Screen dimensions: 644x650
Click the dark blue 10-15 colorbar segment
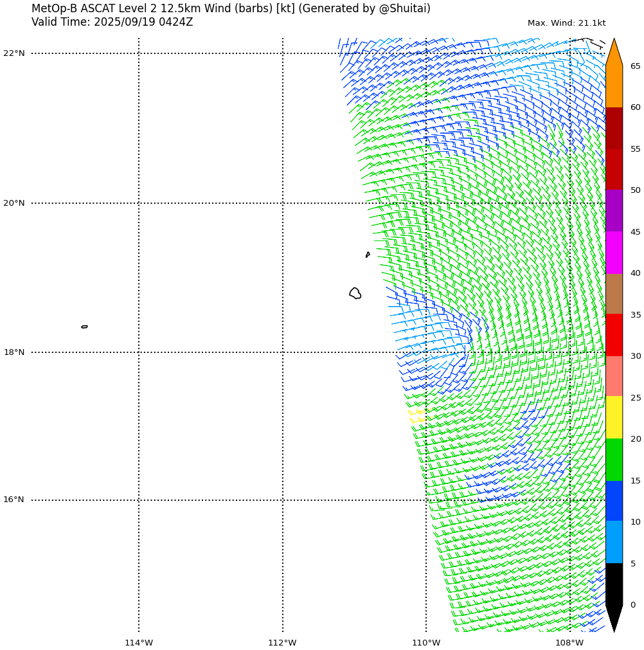pos(614,501)
